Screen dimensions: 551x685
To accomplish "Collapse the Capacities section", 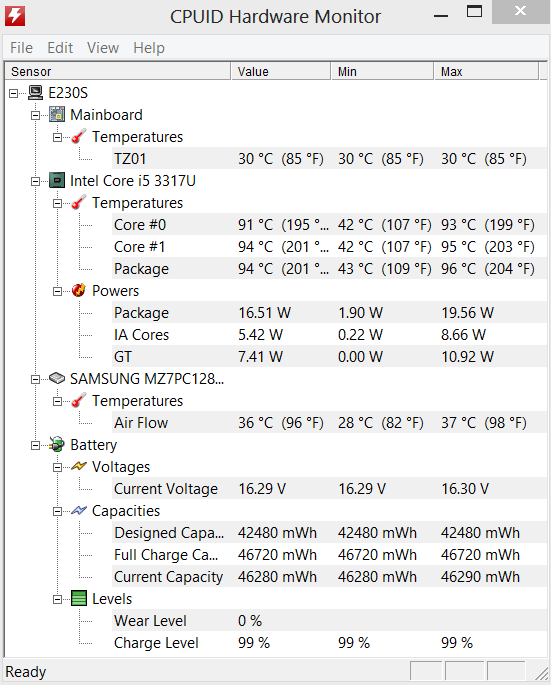I will [x=57, y=511].
